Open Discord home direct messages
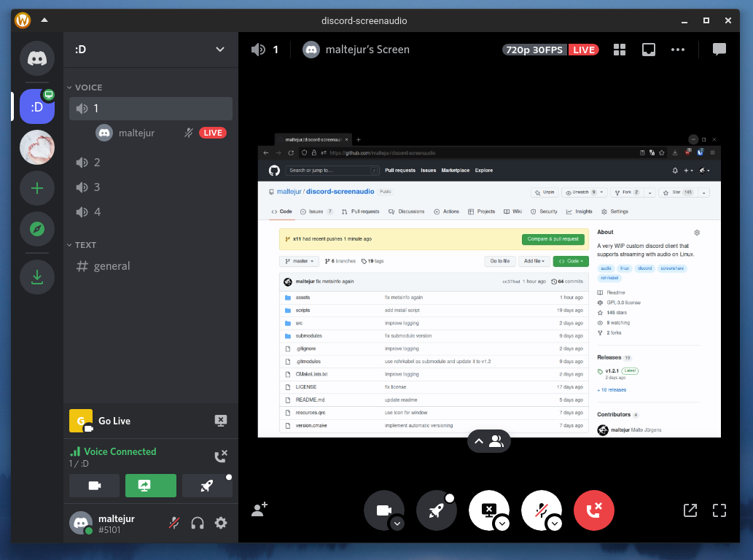The height and width of the screenshot is (560, 753). [x=37, y=58]
